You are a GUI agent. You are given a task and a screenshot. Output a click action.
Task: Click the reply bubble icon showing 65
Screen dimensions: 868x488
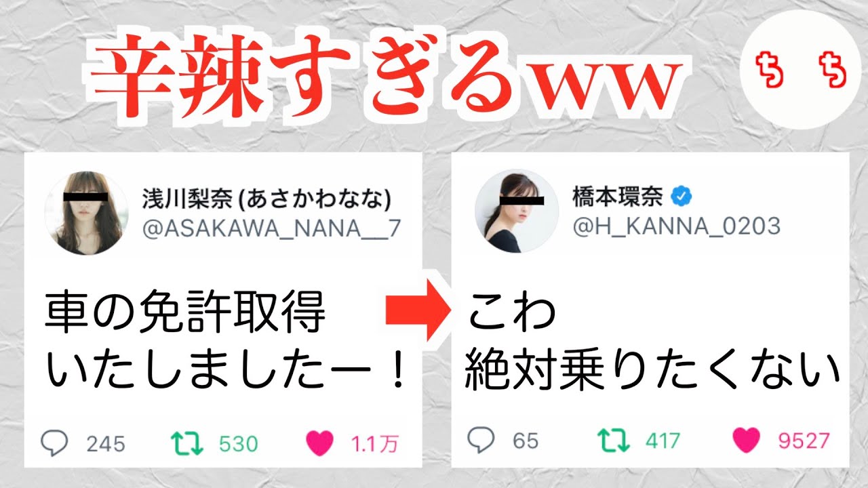click(x=481, y=441)
